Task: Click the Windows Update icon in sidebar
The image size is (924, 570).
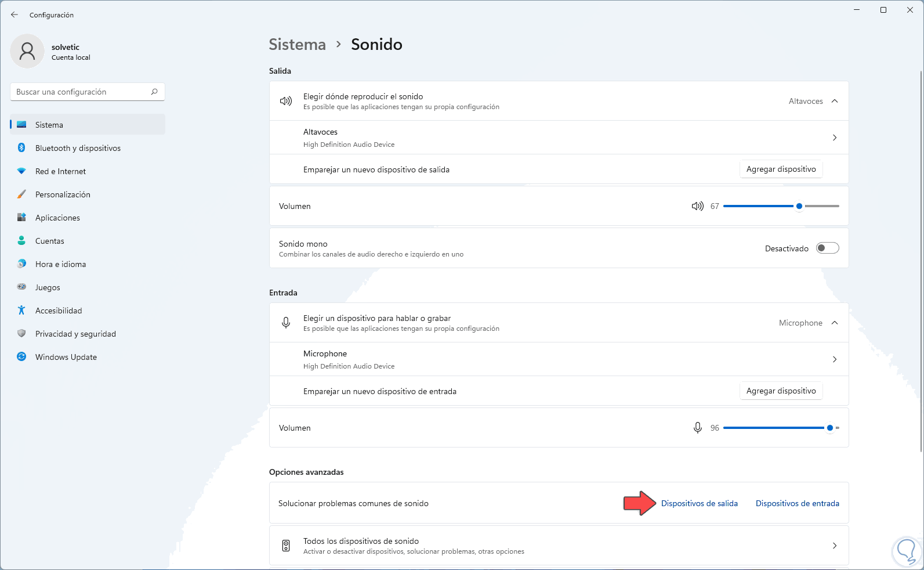Action: 21,357
